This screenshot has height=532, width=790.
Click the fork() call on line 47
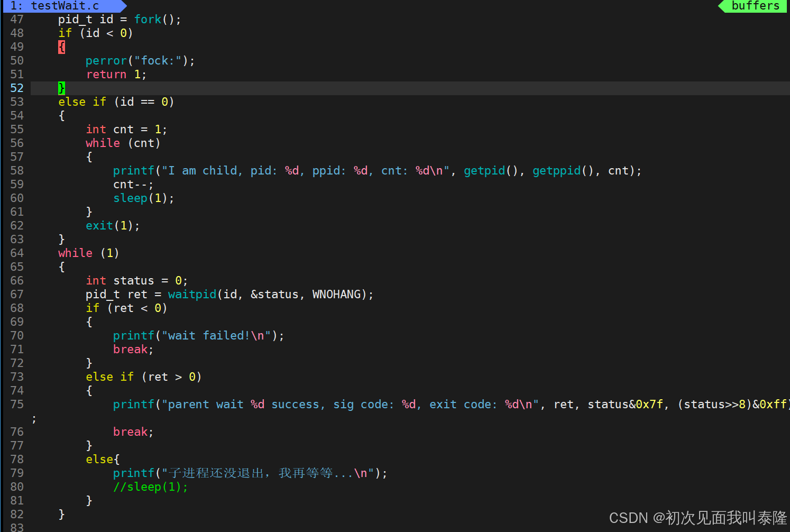click(158, 20)
